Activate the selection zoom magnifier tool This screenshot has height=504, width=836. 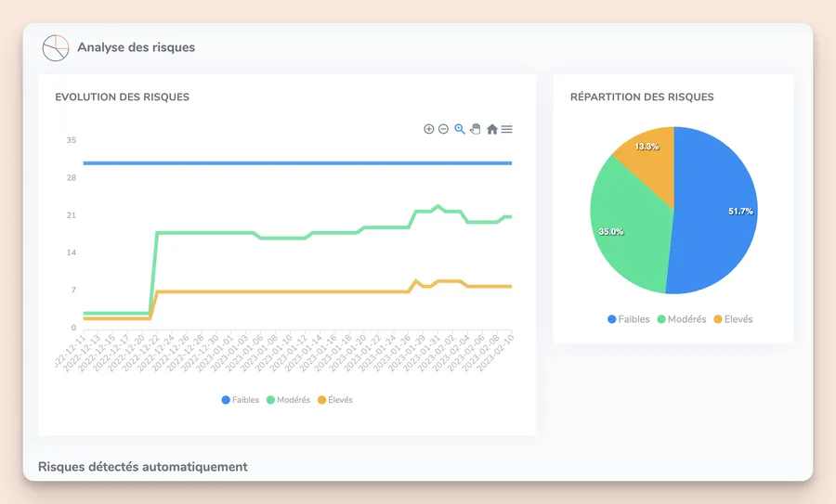click(x=460, y=129)
